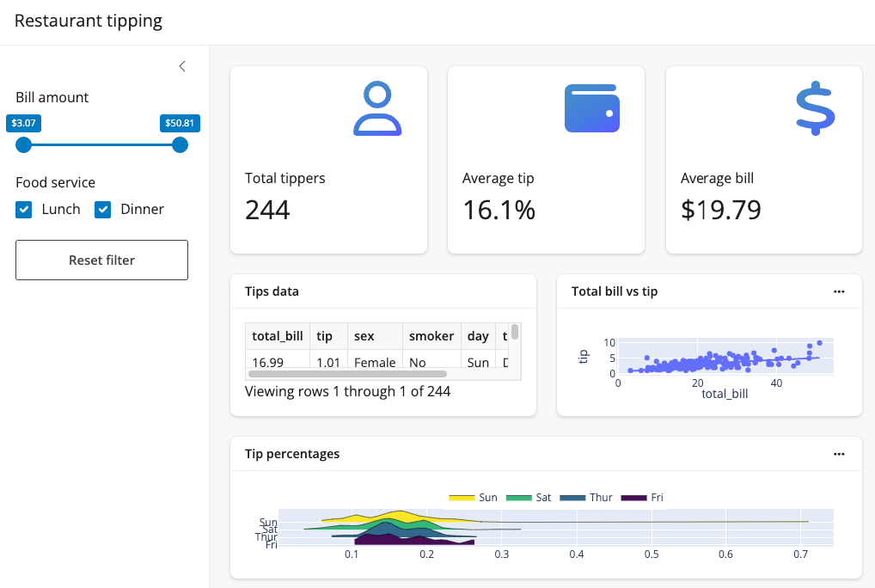Open the Tip percentages options menu
The width and height of the screenshot is (875, 588).
840,454
